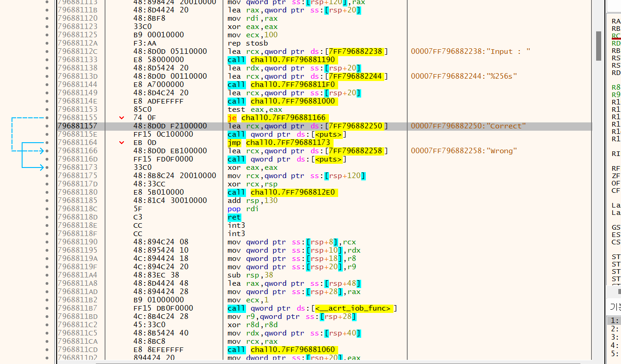Screen dimensions: 621x364
Task: Click the red arrow beside jmp chall0.7FF796881173
Action: coord(121,142)
